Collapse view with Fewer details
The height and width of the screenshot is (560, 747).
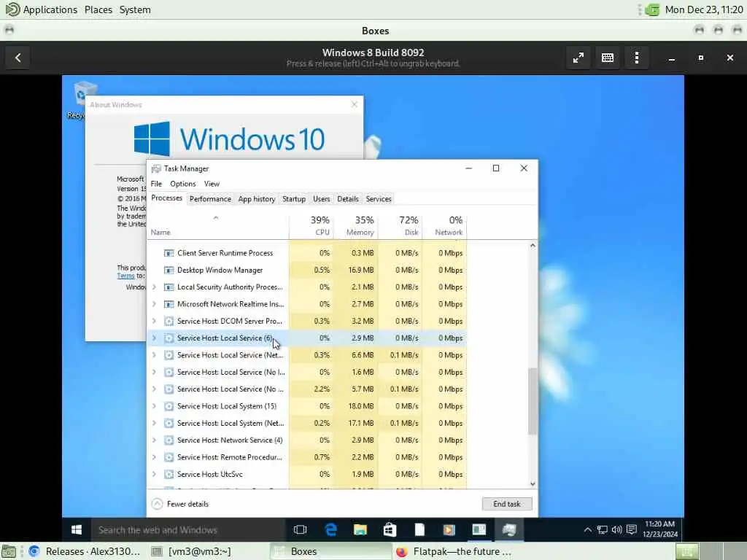[x=181, y=504]
